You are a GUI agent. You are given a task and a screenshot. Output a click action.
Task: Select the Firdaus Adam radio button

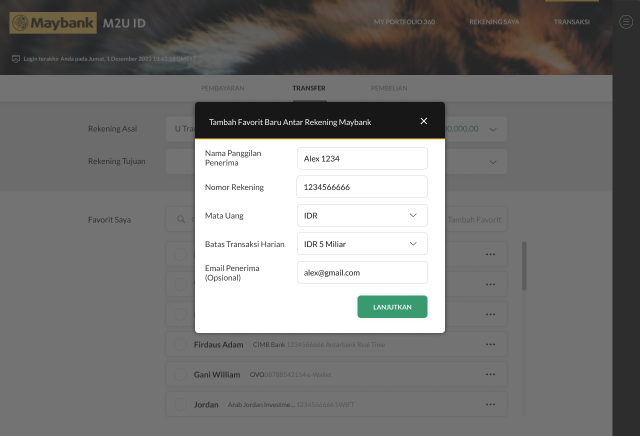pos(180,344)
